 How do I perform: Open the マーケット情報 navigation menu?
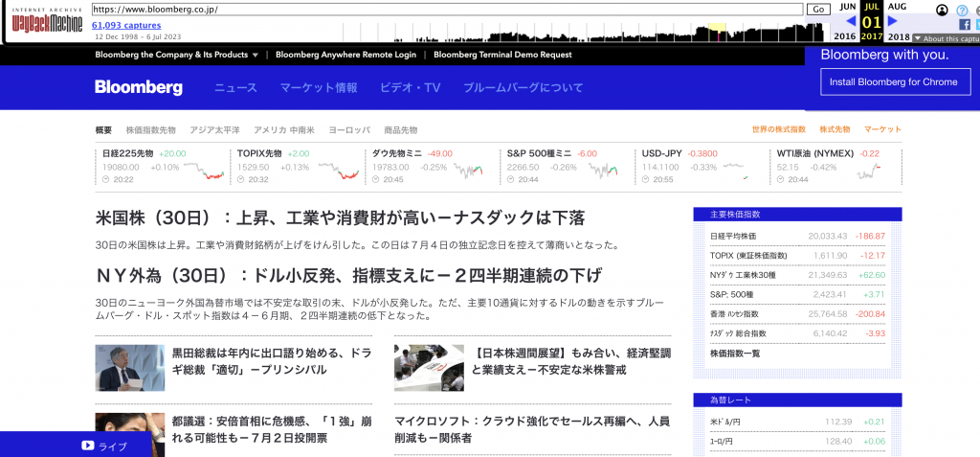pyautogui.click(x=319, y=87)
